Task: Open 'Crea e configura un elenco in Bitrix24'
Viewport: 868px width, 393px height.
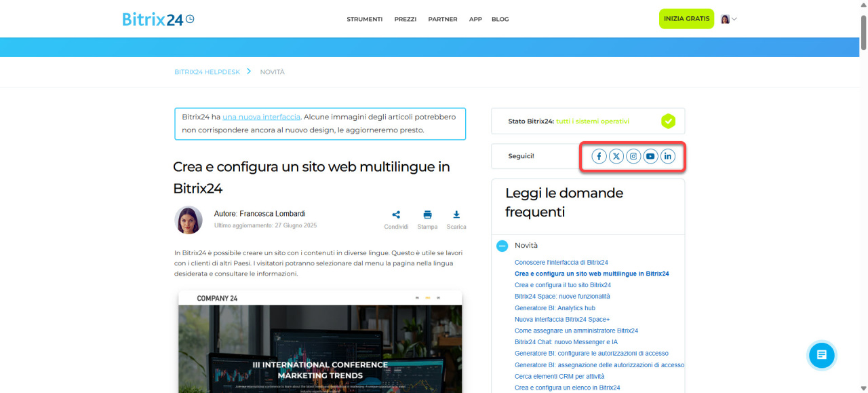Action: (x=567, y=388)
